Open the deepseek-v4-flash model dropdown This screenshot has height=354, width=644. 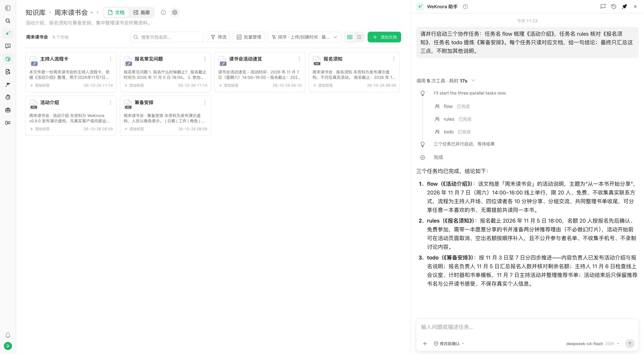(592, 344)
